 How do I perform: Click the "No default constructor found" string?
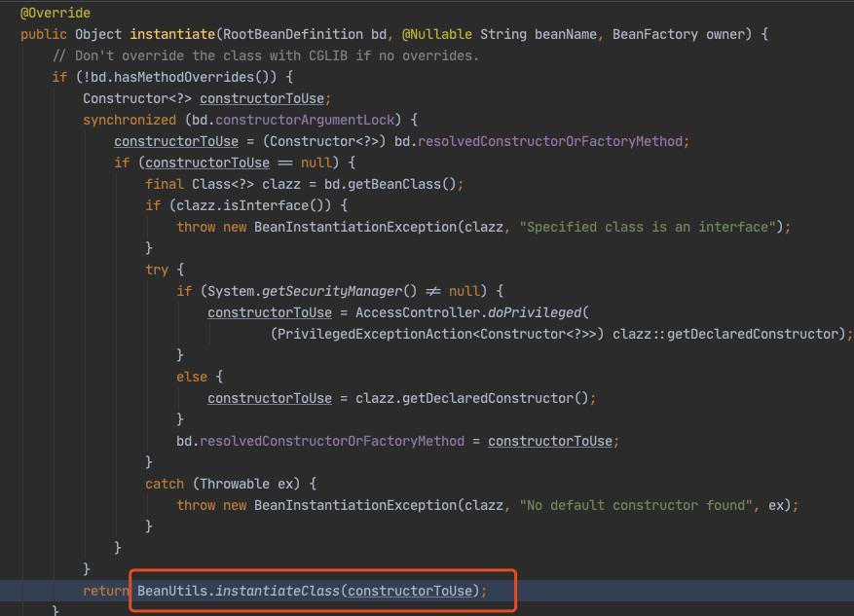(x=636, y=505)
